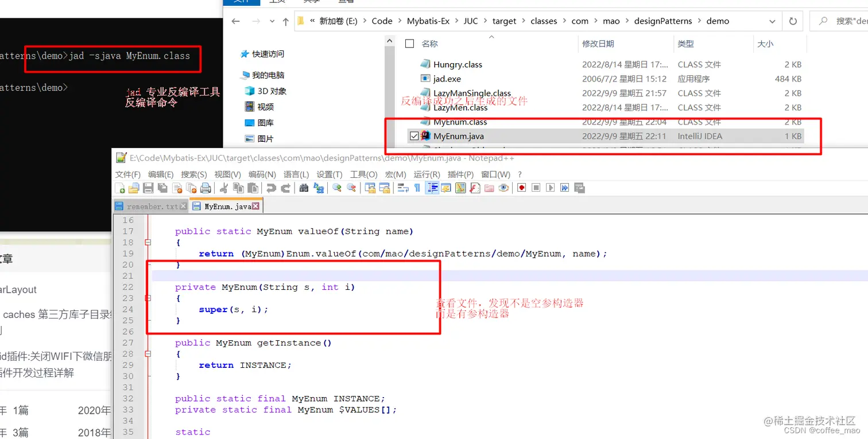The image size is (868, 439).
Task: Click the Paste icon in Notepad++ toolbar
Action: (253, 188)
